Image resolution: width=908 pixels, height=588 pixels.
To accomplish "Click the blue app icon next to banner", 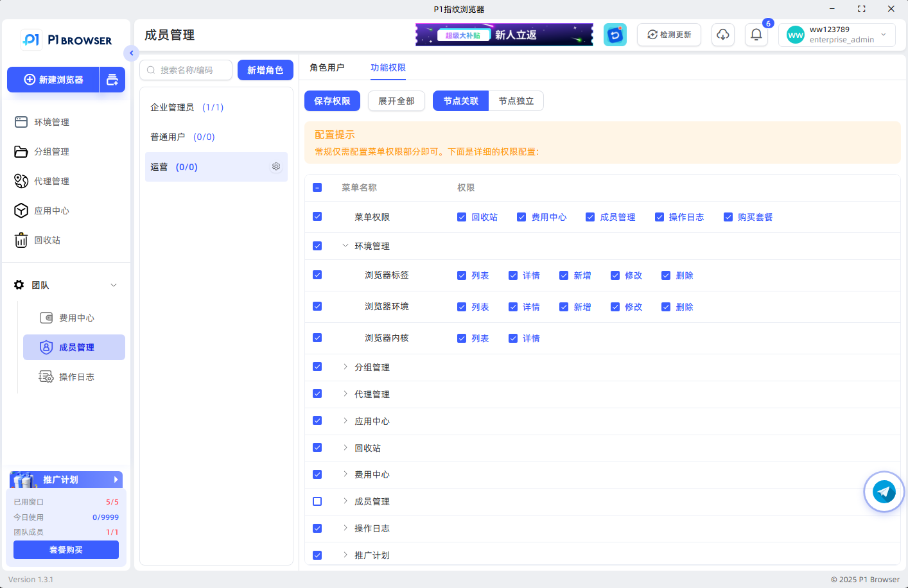I will (615, 35).
